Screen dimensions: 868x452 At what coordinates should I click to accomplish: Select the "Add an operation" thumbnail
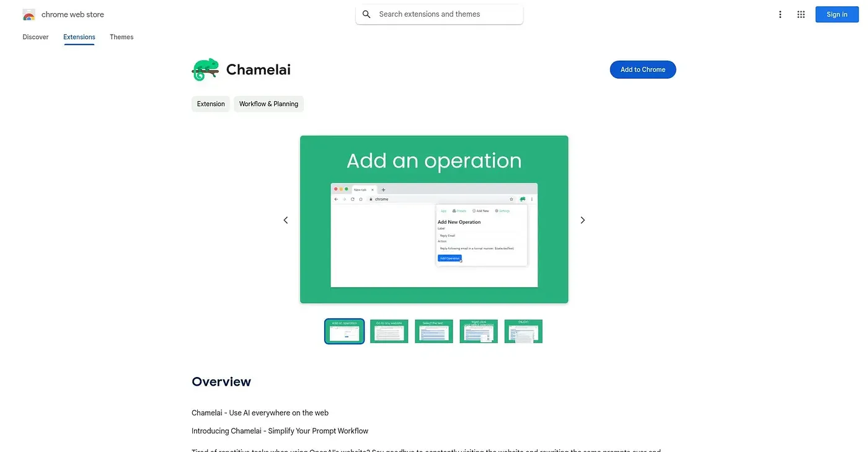[x=345, y=331]
